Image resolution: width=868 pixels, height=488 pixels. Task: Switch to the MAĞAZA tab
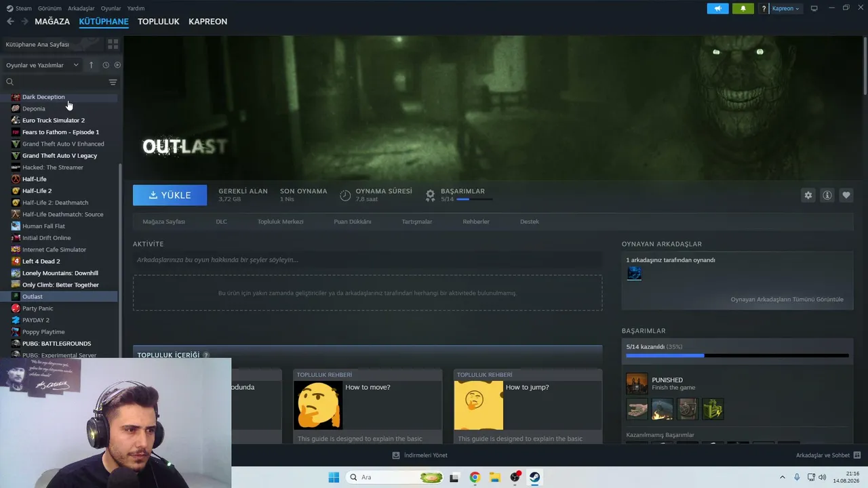click(52, 22)
